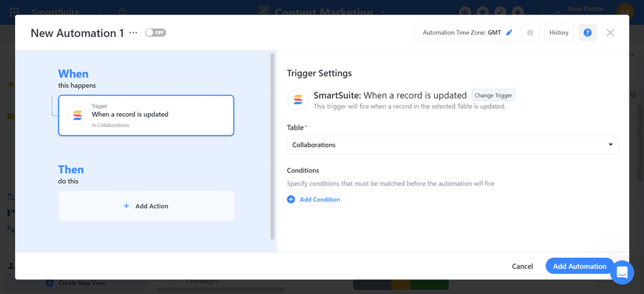Click the Add Condition link
This screenshot has width=644, height=294.
click(x=320, y=199)
